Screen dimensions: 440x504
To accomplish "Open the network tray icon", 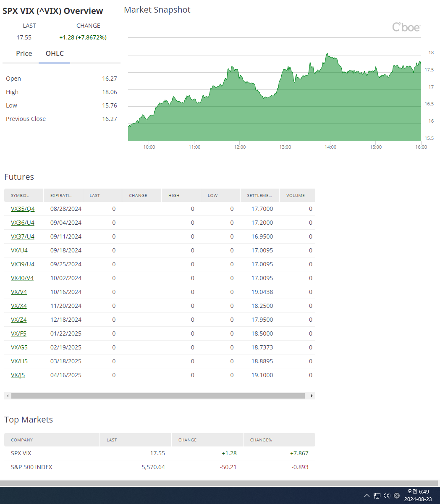I will pos(377,496).
